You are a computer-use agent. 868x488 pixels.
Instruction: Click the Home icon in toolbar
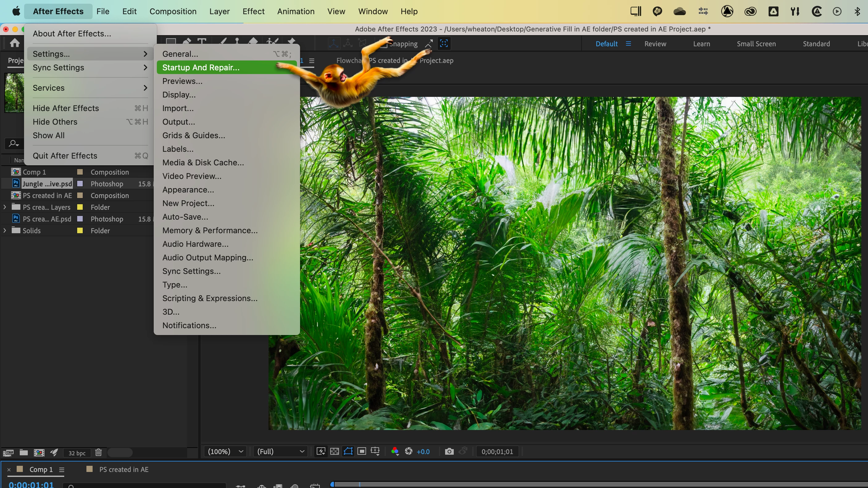15,43
